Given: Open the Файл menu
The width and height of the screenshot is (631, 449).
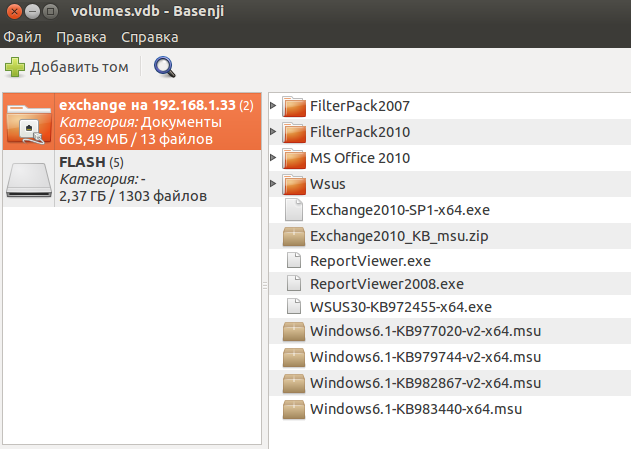Looking at the screenshot, I should pos(23,37).
